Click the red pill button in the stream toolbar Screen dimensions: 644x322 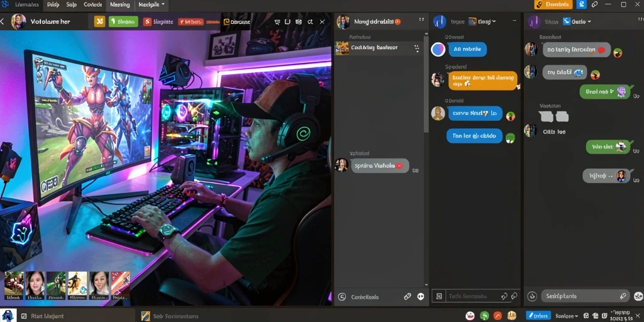pyautogui.click(x=191, y=22)
